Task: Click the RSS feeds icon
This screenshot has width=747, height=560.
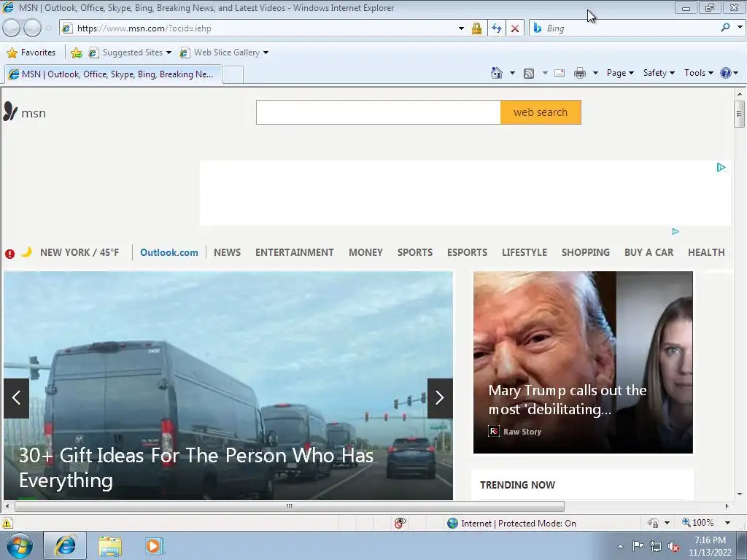Action: click(x=529, y=74)
